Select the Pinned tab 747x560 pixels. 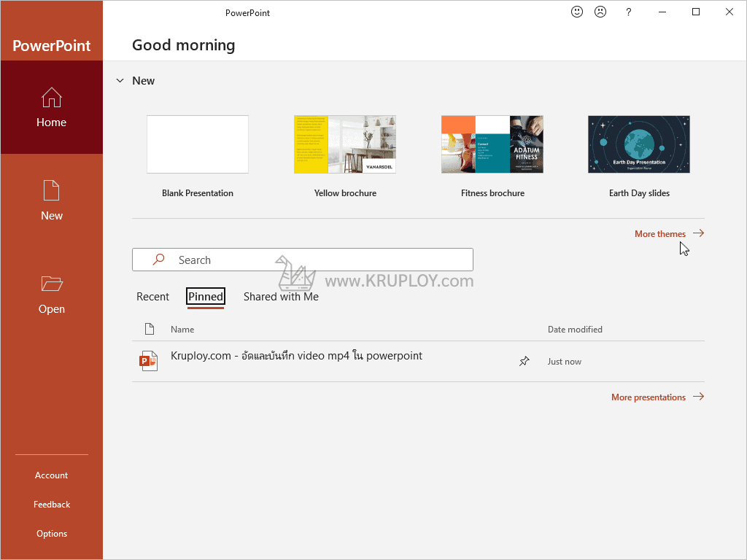click(205, 297)
